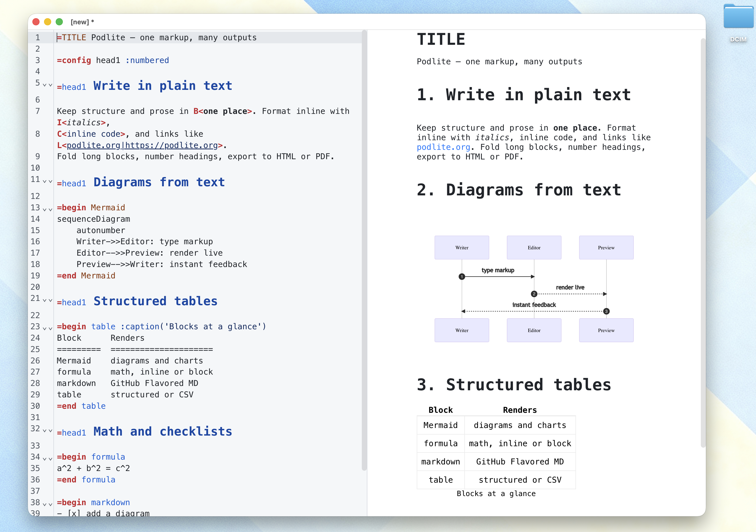Click the 'Preview-->>Writer: instant feedback' line

point(162,264)
